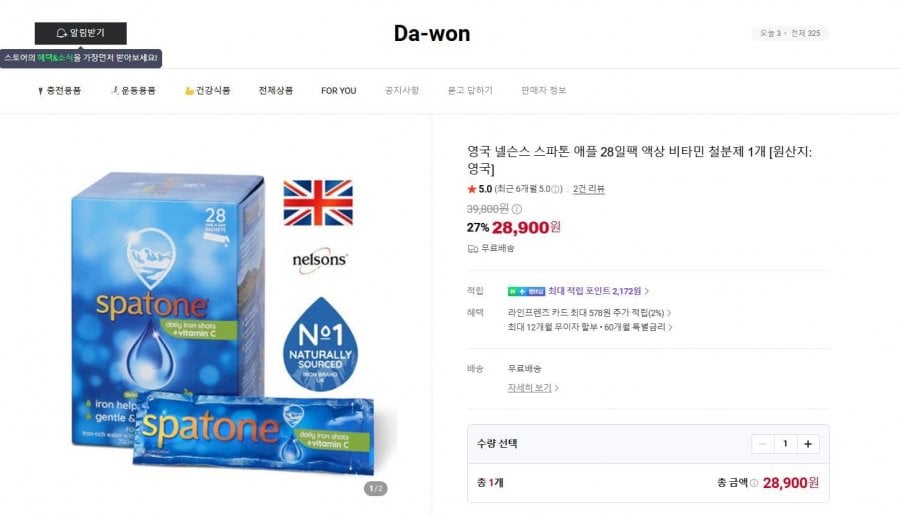Click the rating info icon beside 최근 6개월 5.0

(555, 189)
